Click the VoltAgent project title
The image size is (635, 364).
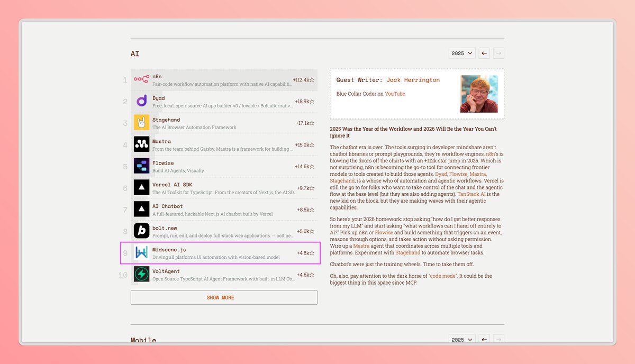click(166, 271)
